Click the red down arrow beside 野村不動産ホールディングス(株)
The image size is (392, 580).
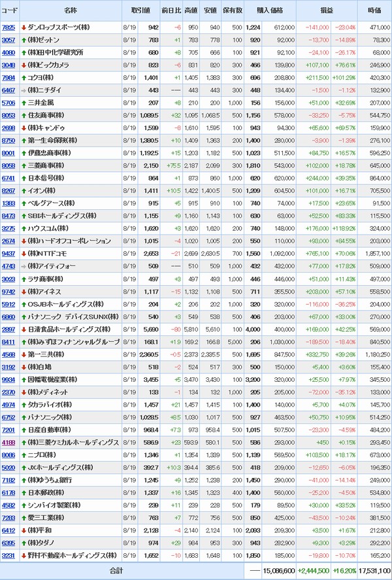click(24, 556)
